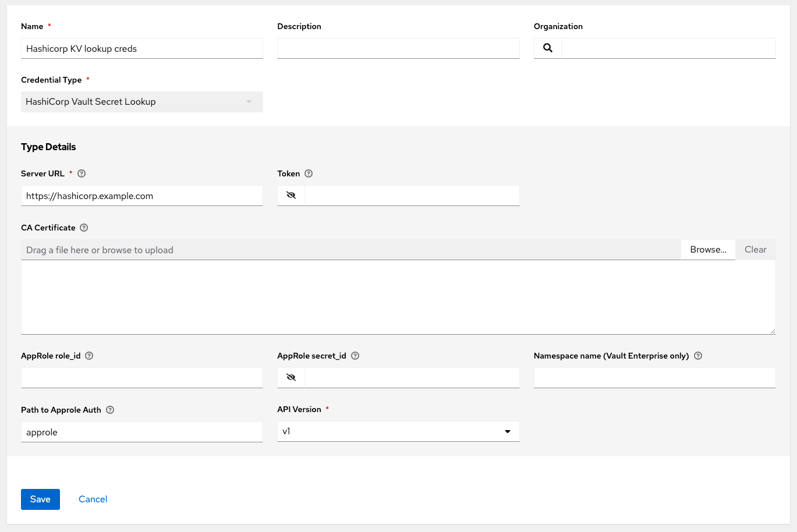Click Browse... to upload CA certificate
Screen dimensions: 797x532
point(708,250)
